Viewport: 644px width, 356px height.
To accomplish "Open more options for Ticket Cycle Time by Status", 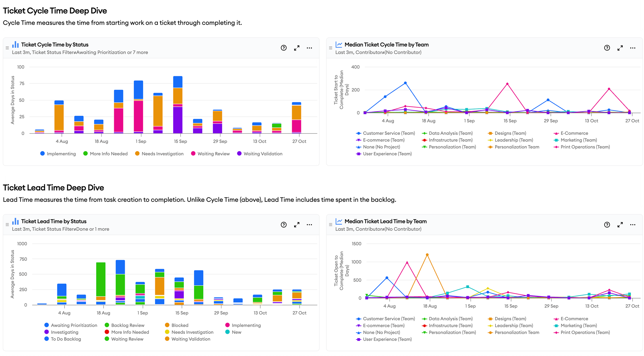I will pyautogui.click(x=309, y=48).
